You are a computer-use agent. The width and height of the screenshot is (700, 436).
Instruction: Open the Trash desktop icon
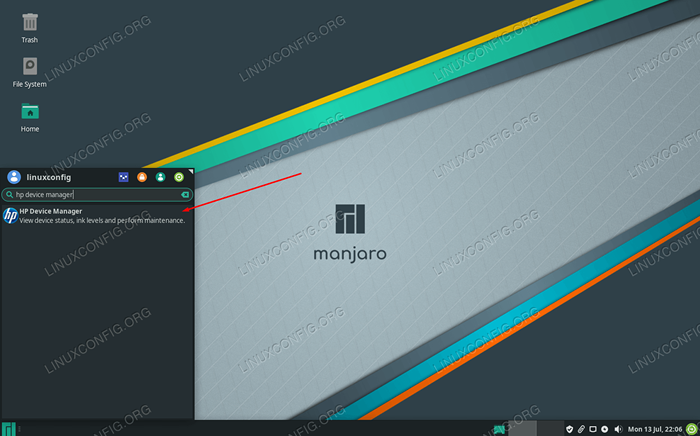click(x=29, y=27)
